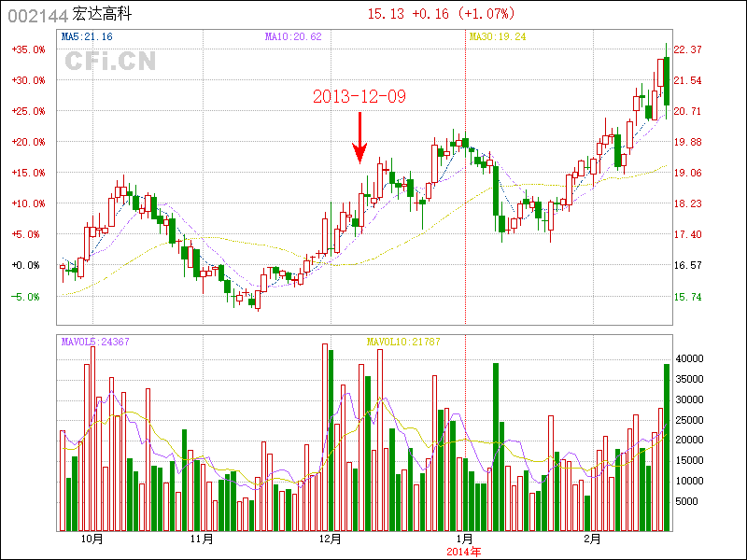Select the 10月 month label on time axis

pos(92,539)
